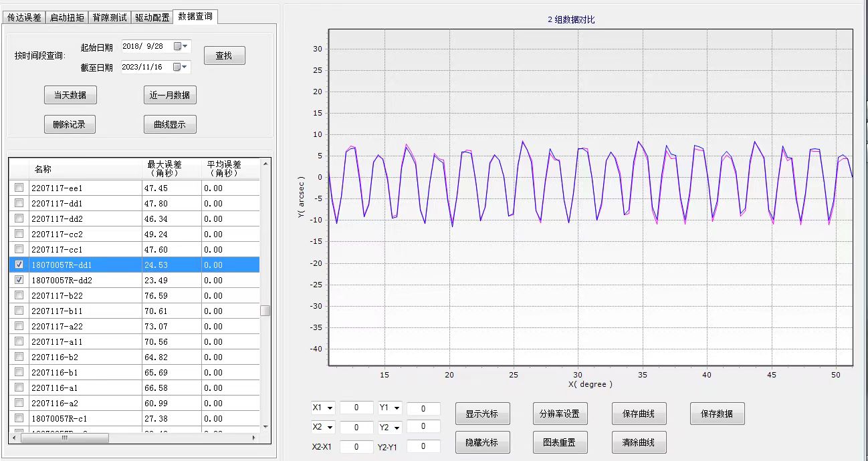Uncheck the 18070057R-dd2 record checkbox

[x=19, y=280]
